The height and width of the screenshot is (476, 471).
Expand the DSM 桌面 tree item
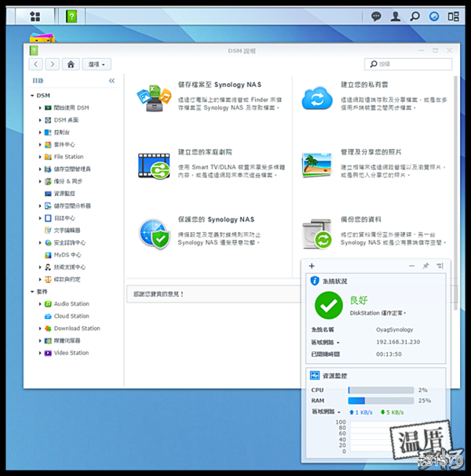pyautogui.click(x=40, y=120)
